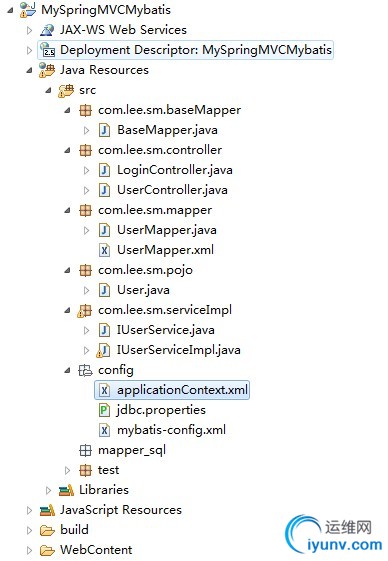Click the UserMapper.xml file icon

pyautogui.click(x=104, y=250)
